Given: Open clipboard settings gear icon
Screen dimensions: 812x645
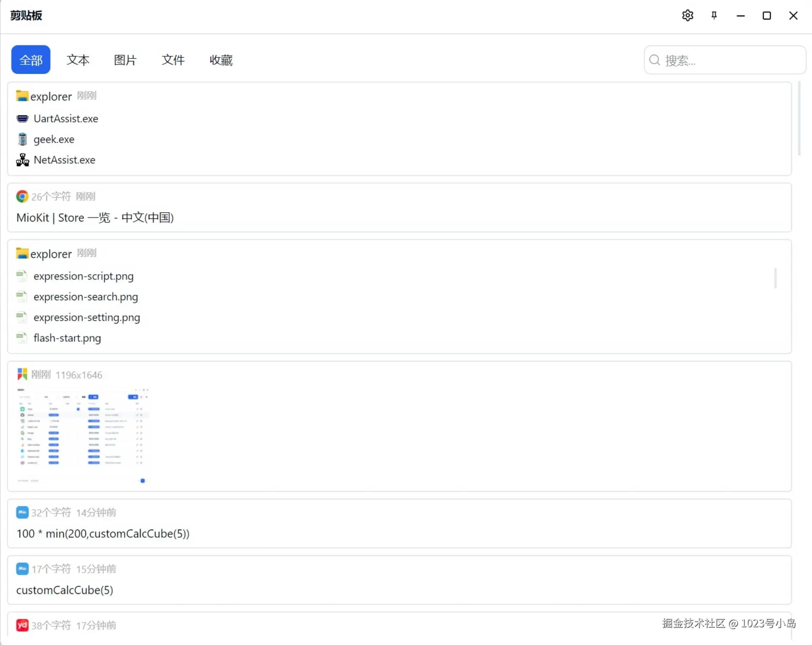Looking at the screenshot, I should pos(688,16).
